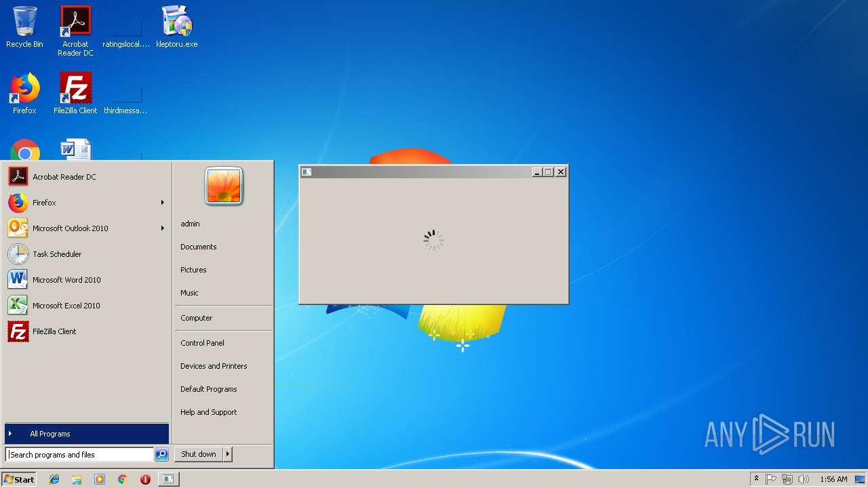868x488 pixels.
Task: Select the Recycle Bin desktop icon
Action: [x=24, y=27]
